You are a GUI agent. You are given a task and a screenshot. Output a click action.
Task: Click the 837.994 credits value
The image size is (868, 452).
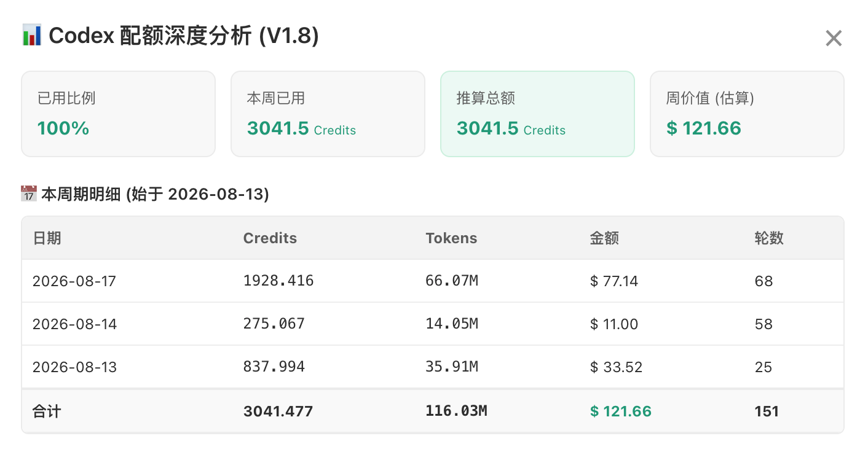click(274, 367)
